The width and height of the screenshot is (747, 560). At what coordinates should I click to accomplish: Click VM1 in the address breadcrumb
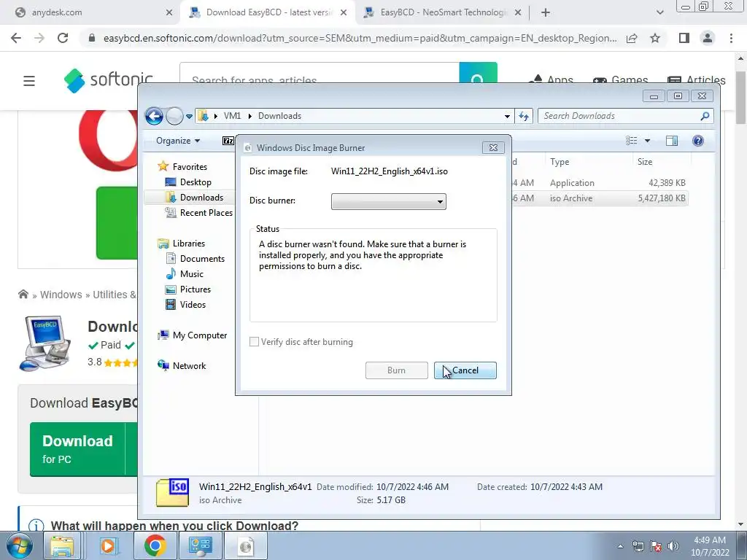pyautogui.click(x=232, y=116)
